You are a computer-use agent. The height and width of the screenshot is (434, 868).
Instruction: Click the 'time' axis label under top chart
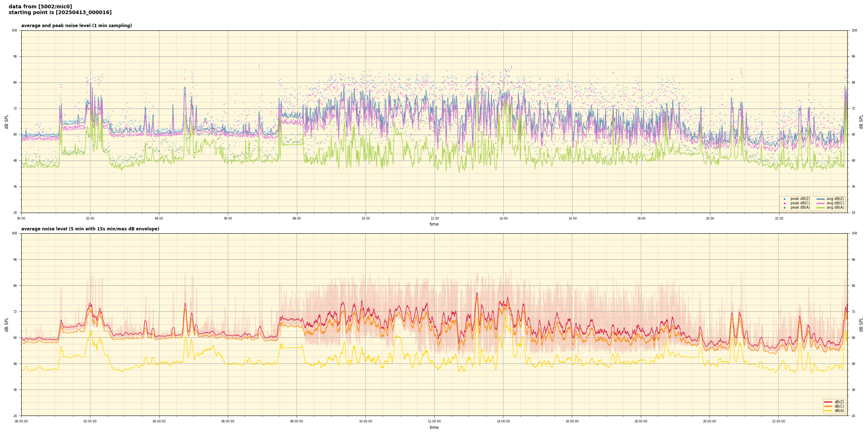pos(434,224)
